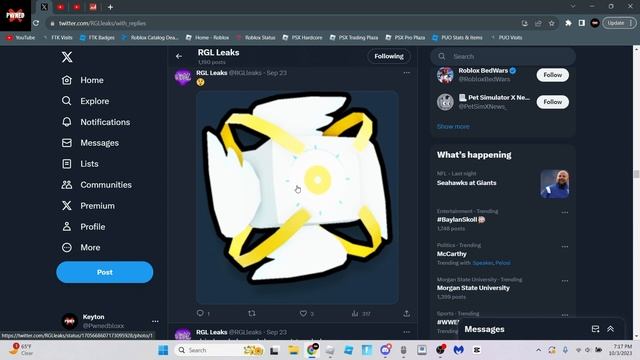Open Roblox BedWars profile name
Image resolution: width=640 pixels, height=360 pixels.
click(x=483, y=71)
